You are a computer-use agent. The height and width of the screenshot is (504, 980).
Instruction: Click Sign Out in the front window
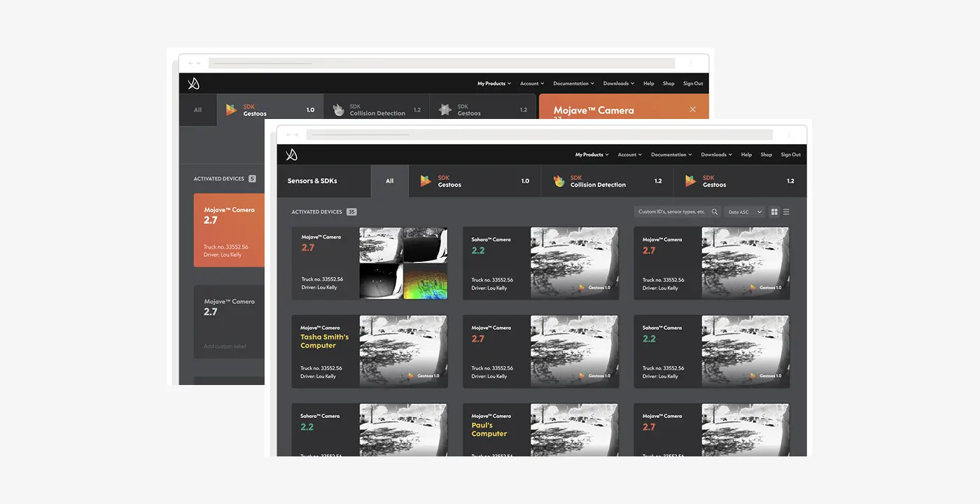[790, 155]
